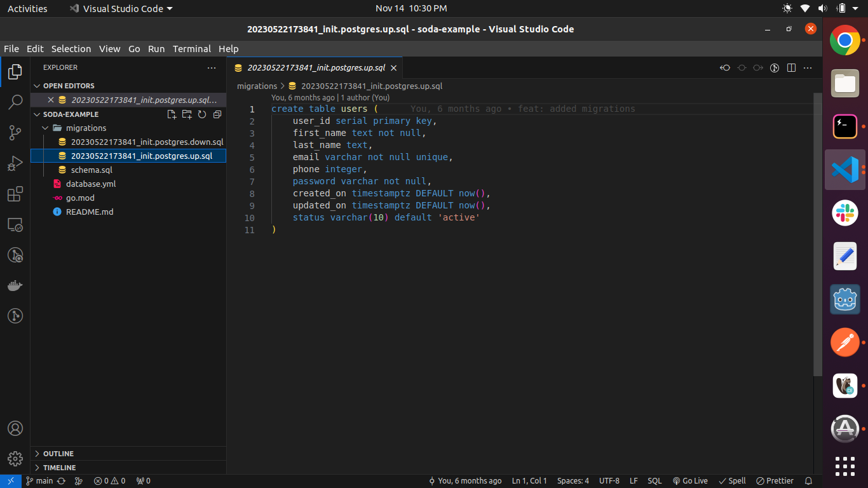The height and width of the screenshot is (488, 868).
Task: Open the Manage gear icon
Action: tap(15, 458)
